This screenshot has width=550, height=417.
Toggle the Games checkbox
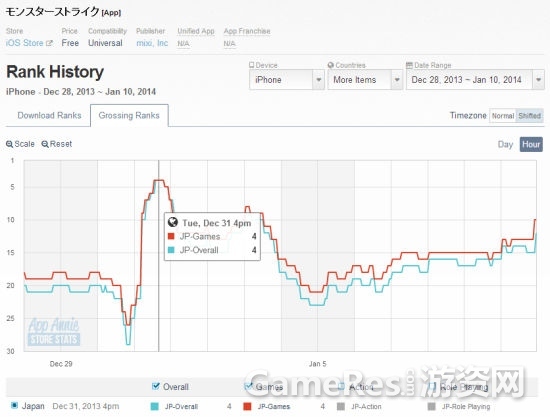tap(248, 386)
